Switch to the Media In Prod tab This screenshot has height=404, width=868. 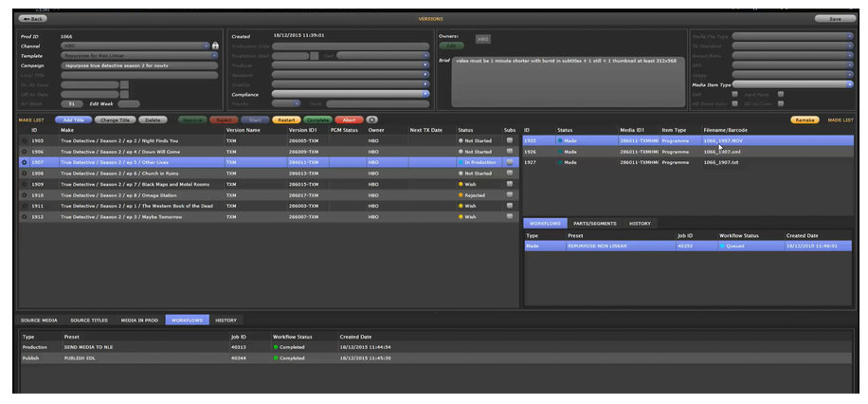pyautogui.click(x=139, y=321)
